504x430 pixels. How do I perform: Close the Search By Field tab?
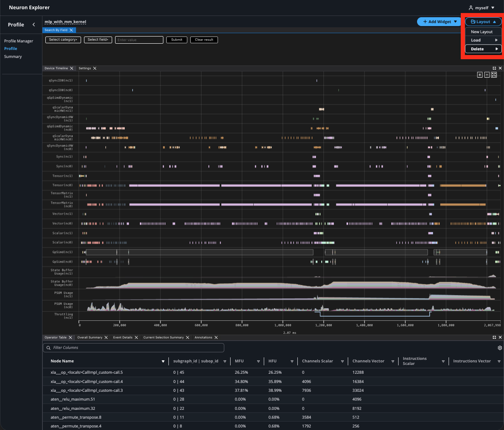71,30
